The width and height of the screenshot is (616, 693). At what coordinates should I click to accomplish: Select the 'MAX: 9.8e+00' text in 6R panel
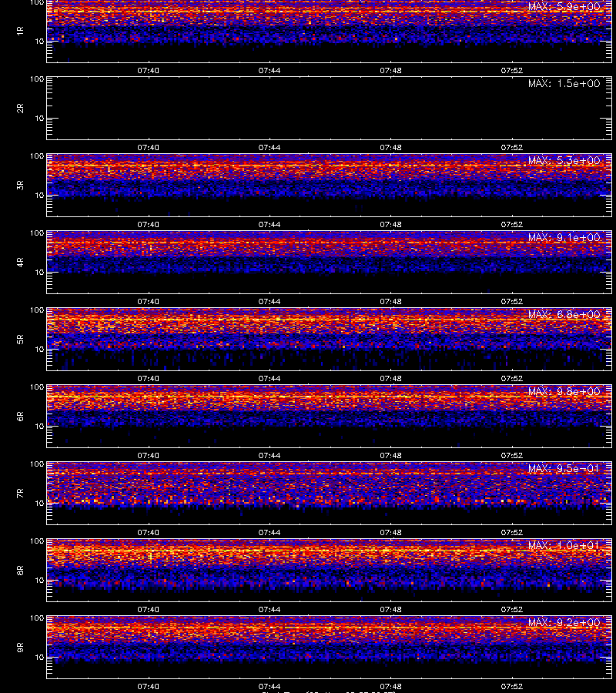(x=564, y=391)
